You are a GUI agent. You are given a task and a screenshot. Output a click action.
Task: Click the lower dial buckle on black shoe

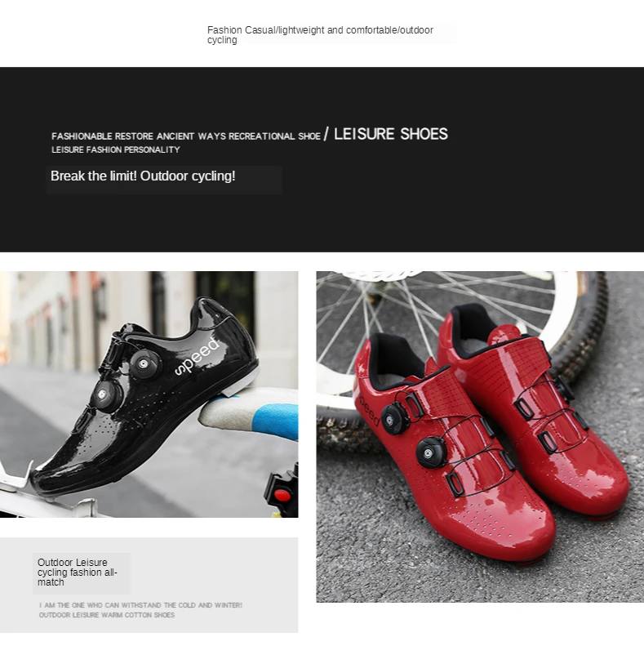(105, 395)
